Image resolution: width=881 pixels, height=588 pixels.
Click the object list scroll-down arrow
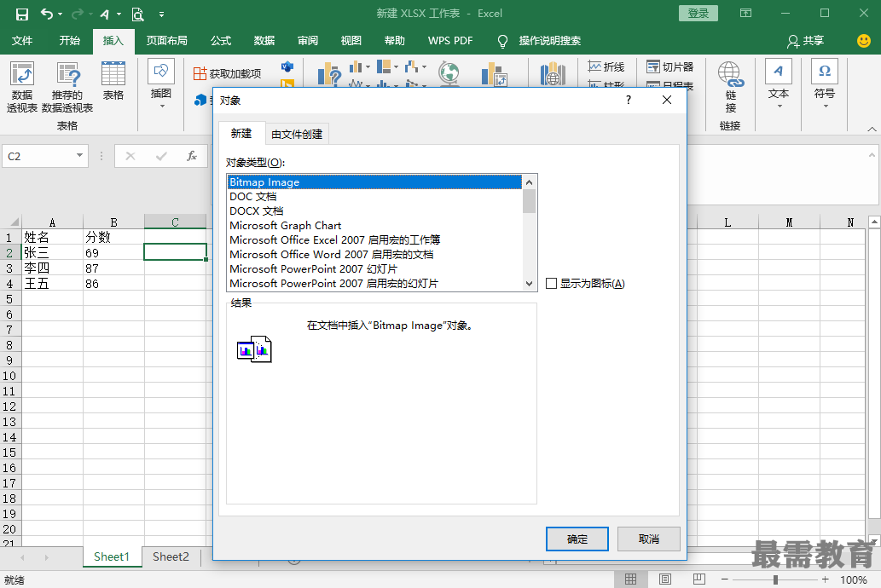tap(530, 284)
